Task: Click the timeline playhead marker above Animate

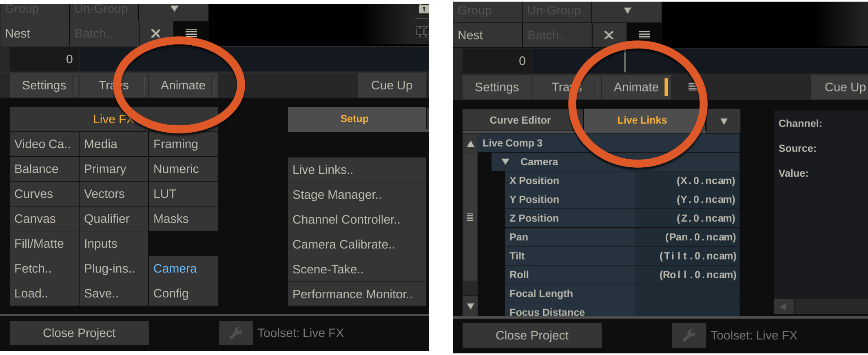Action: coord(625,61)
